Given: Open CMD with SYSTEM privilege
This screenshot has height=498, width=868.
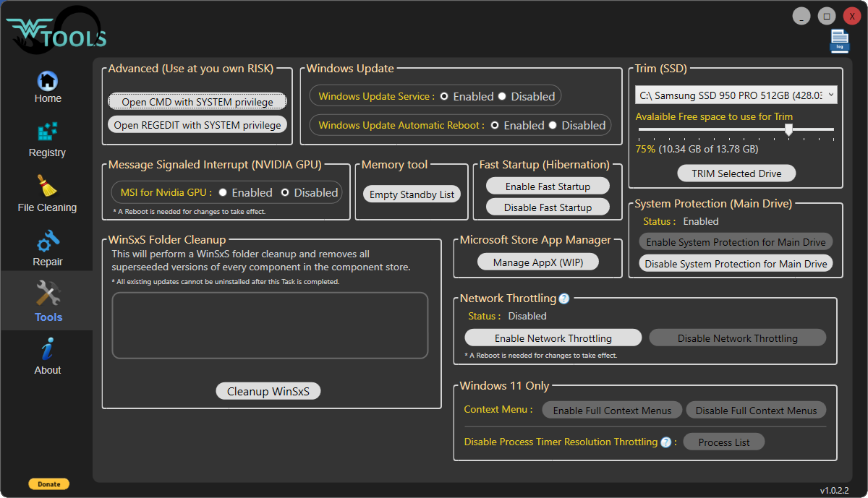Looking at the screenshot, I should [x=197, y=102].
